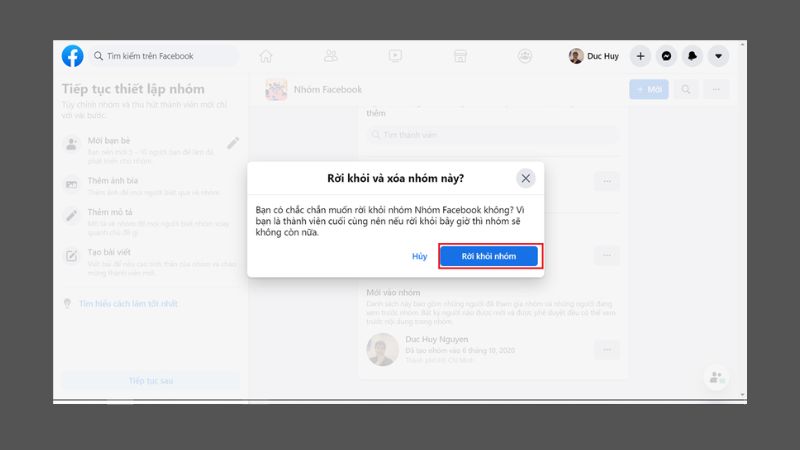Click the Tạo bài viết compose icon
The width and height of the screenshot is (800, 450).
[x=71, y=256]
